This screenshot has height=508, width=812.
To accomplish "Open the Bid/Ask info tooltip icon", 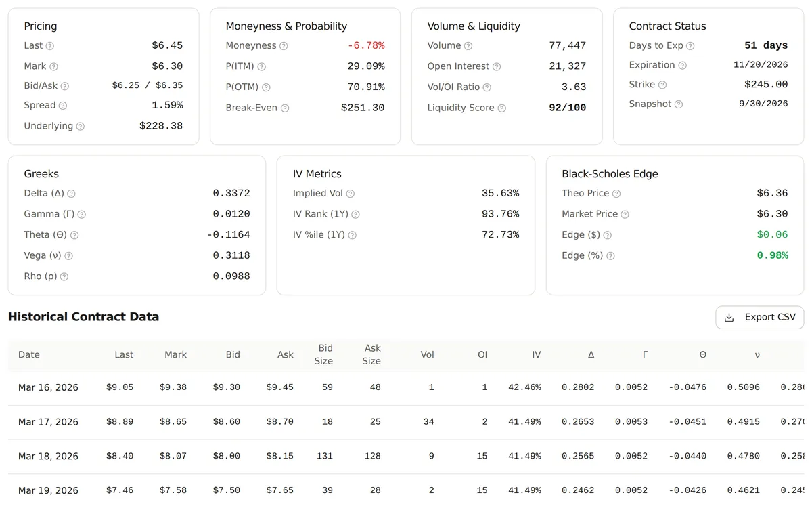I will coord(65,86).
